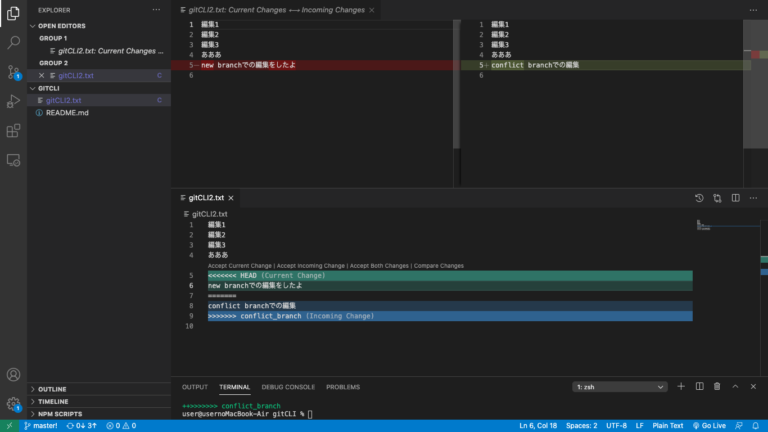Viewport: 768px width, 432px height.
Task: Open the terminal selector dropdown 1: zsh
Action: click(x=620, y=387)
